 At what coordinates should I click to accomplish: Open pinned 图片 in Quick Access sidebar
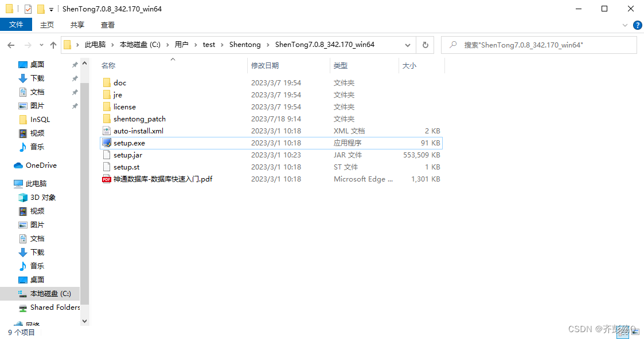tap(37, 105)
